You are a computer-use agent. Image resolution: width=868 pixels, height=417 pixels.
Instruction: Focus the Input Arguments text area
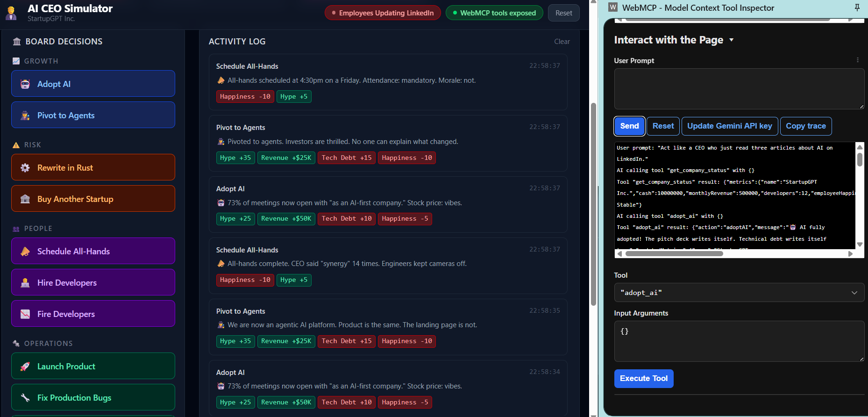pos(739,341)
